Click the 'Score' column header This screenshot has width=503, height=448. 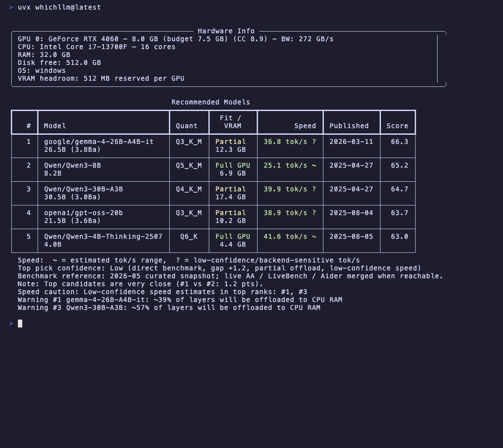click(397, 126)
